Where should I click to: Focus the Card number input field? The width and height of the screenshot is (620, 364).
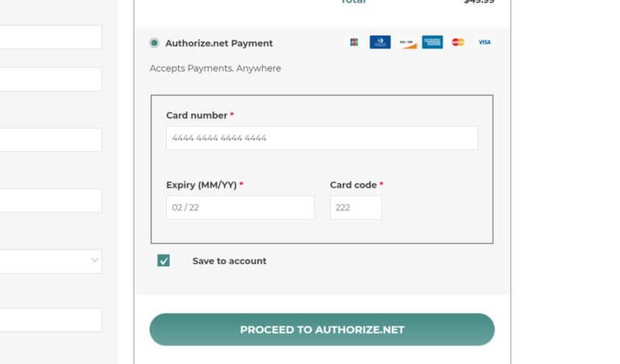pos(322,139)
